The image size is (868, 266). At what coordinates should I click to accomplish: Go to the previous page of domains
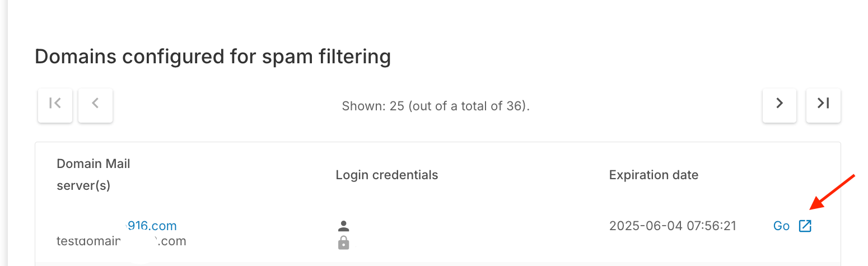point(95,105)
